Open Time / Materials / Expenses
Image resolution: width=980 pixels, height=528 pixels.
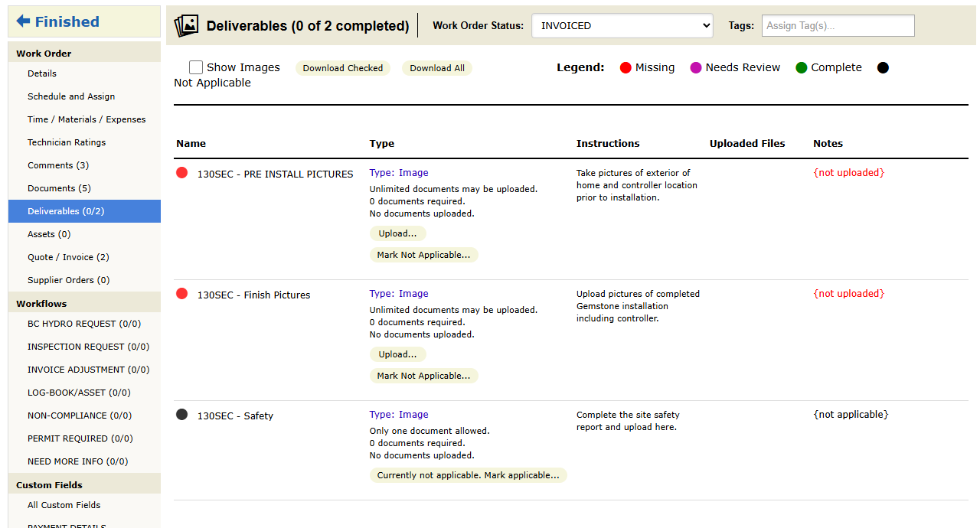[84, 119]
